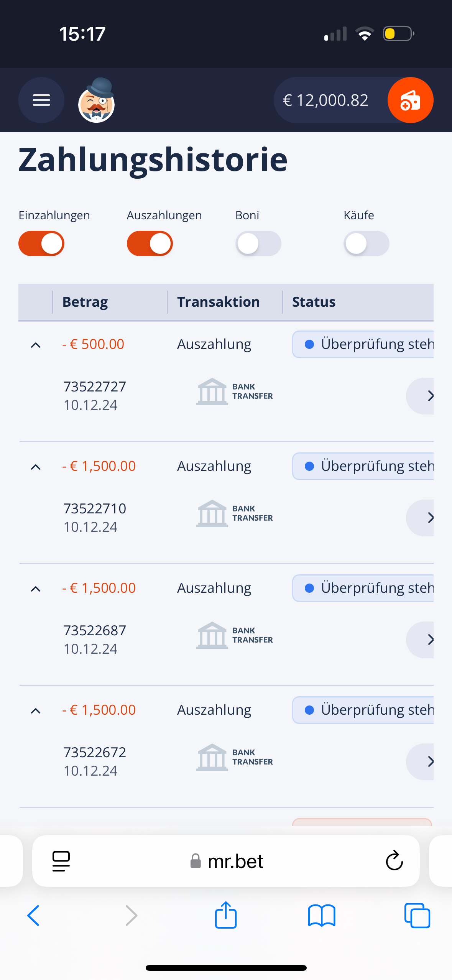Switch on the Käufe toggle
Screen dimensions: 452x980
click(x=366, y=243)
